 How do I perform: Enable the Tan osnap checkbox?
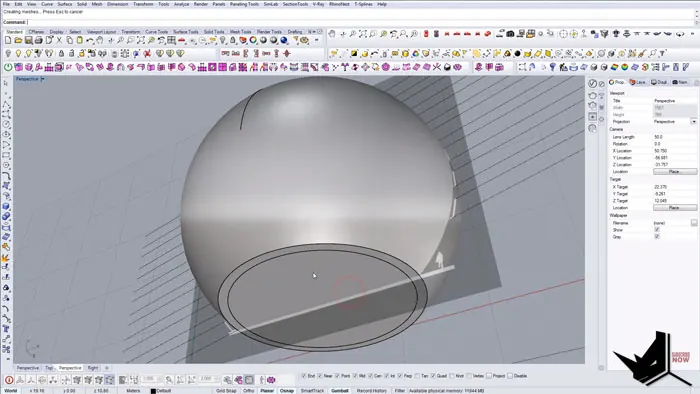pos(417,376)
